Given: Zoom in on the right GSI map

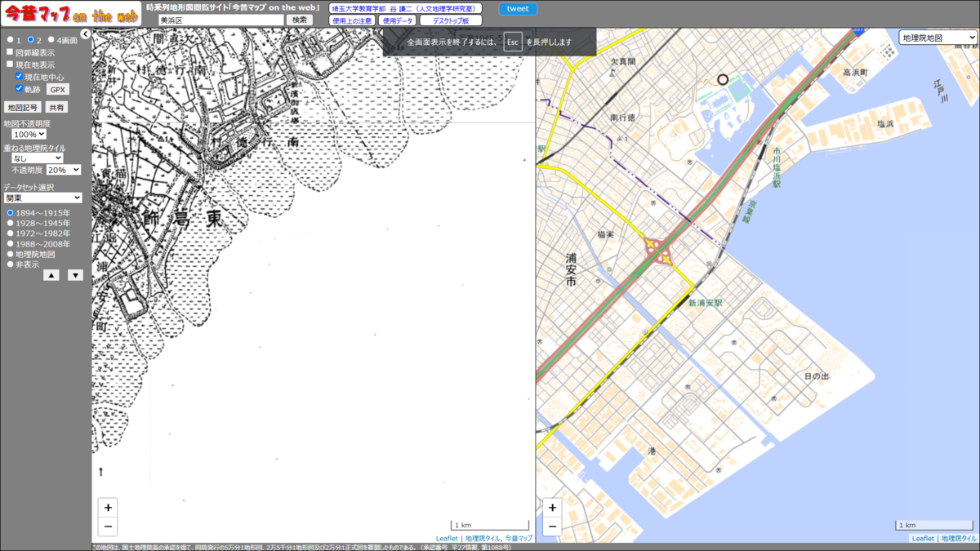Looking at the screenshot, I should pos(552,507).
